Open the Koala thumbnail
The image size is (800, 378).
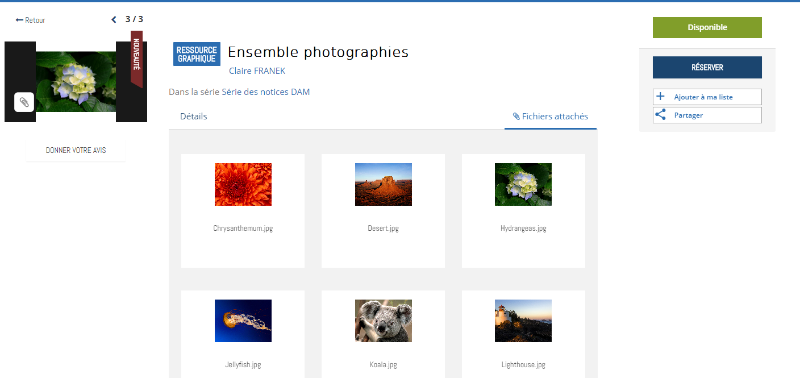tap(384, 321)
